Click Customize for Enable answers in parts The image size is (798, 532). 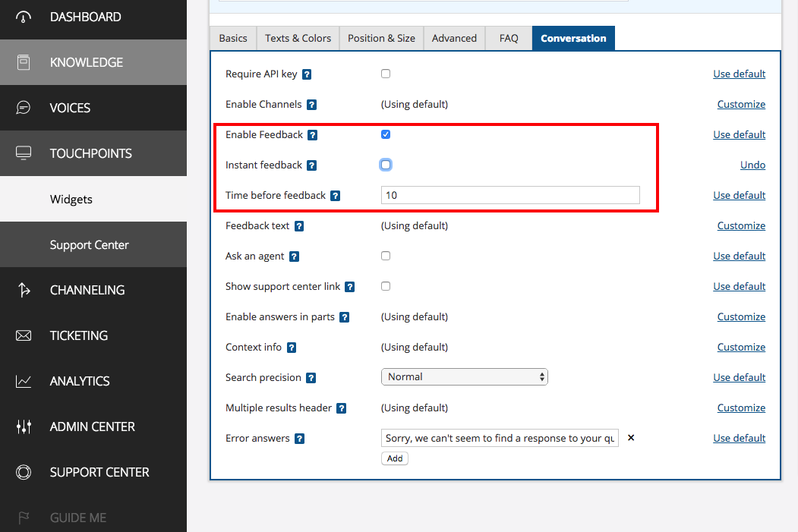pos(741,316)
